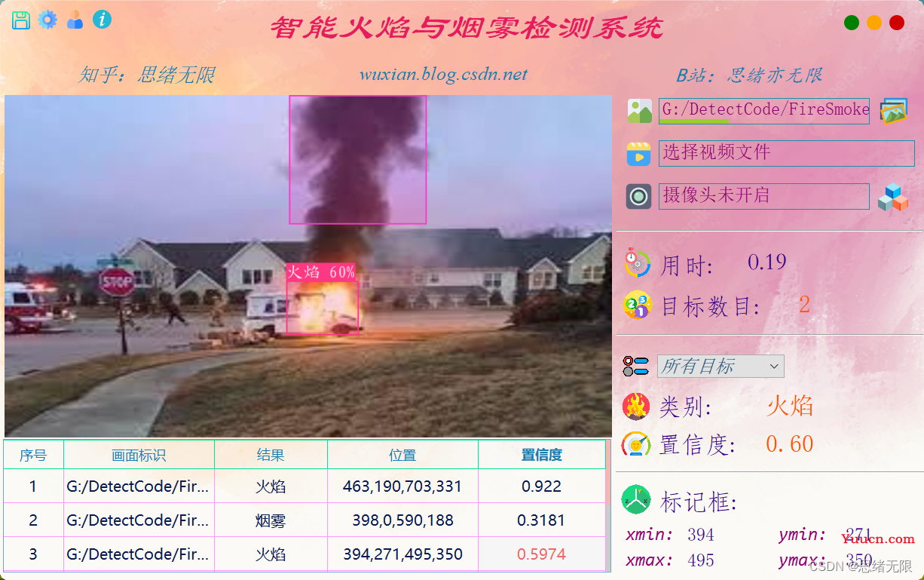Click the user profile icon
924x580 pixels.
pos(75,20)
